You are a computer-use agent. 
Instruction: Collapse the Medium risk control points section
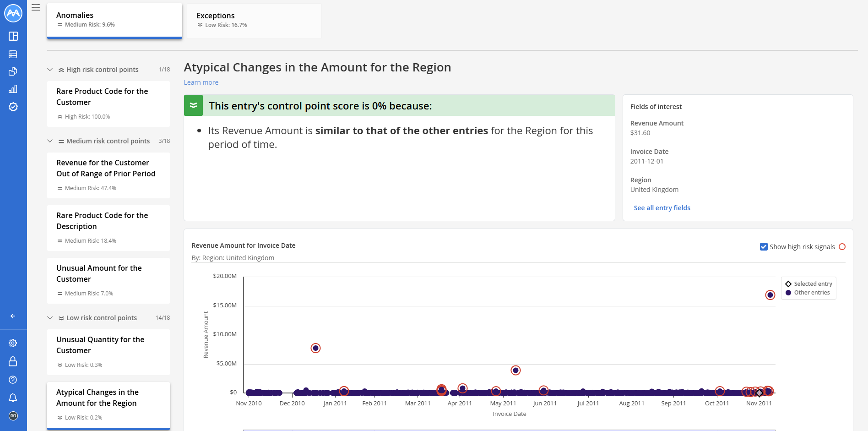click(50, 141)
